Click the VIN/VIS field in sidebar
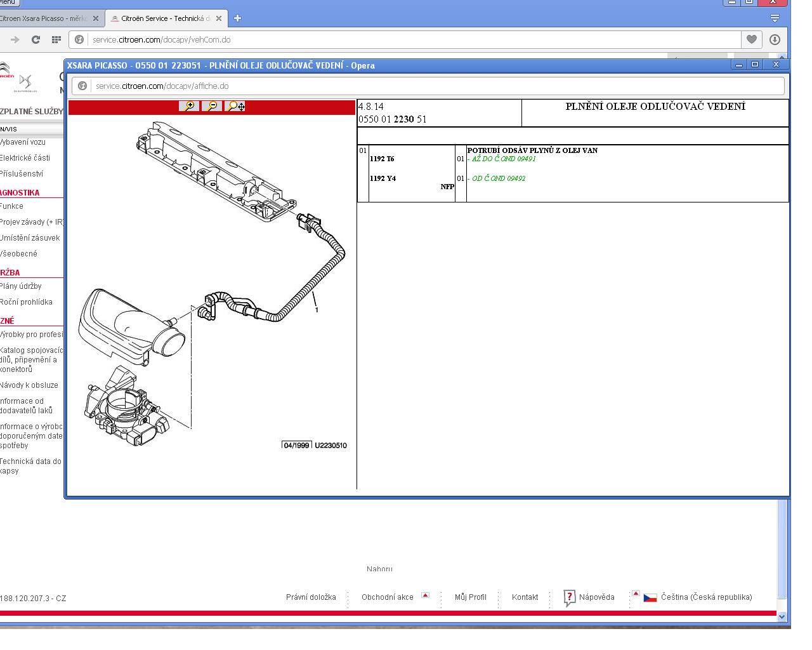The height and width of the screenshot is (650, 812). click(32, 129)
